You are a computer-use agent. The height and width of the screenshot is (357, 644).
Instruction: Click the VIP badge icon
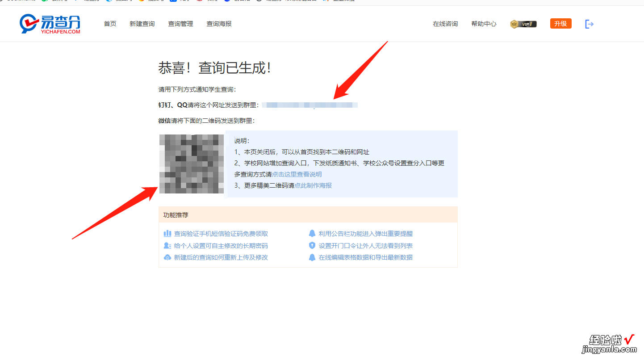click(x=523, y=24)
